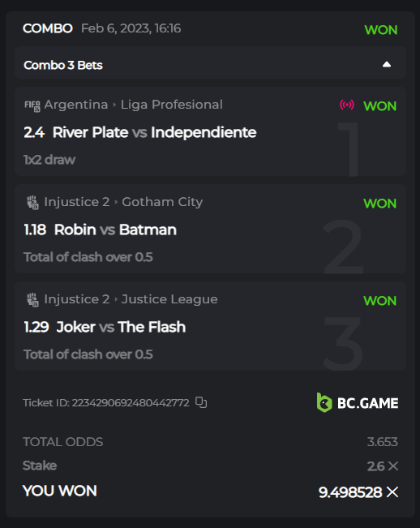Viewport: 420px width, 528px height.
Task: Click the fist icon beside Injustice 2 Gotham City
Action: [x=32, y=203]
